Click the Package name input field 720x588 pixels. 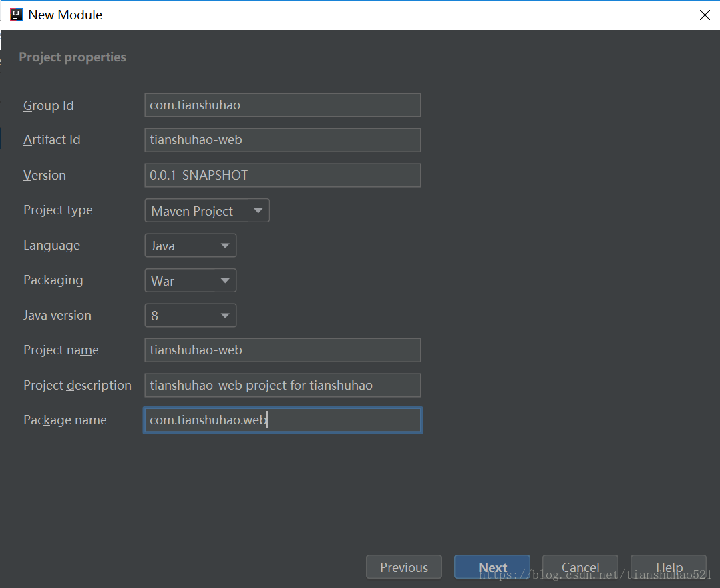pos(283,420)
